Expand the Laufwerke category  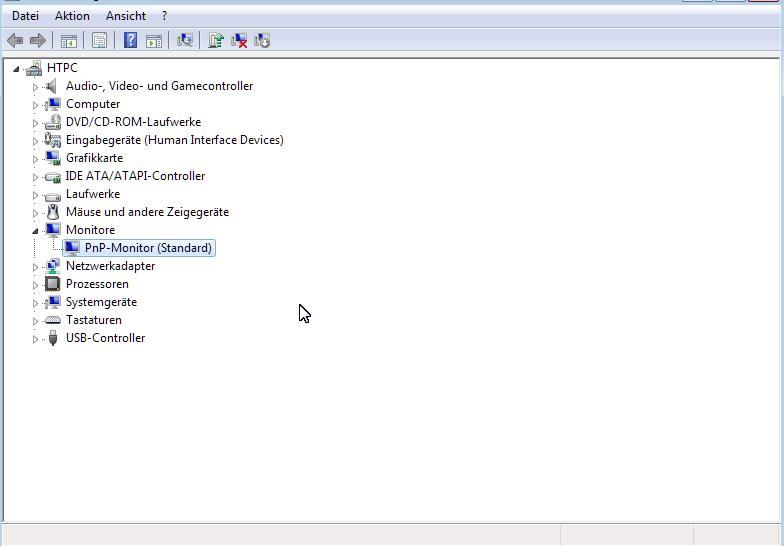tap(35, 195)
